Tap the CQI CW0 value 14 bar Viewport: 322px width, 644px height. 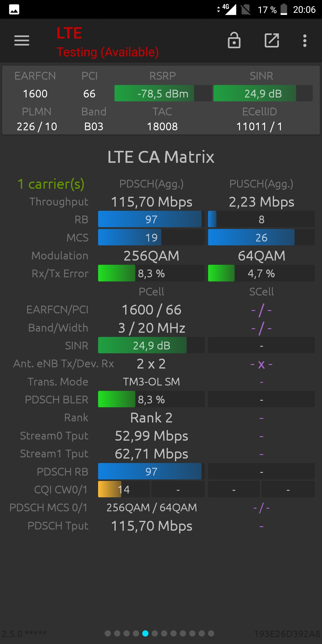pyautogui.click(x=124, y=489)
